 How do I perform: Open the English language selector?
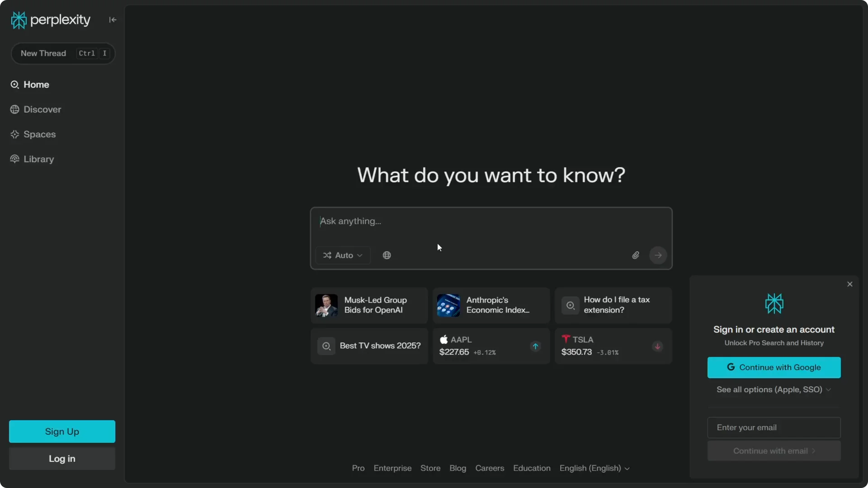point(594,469)
